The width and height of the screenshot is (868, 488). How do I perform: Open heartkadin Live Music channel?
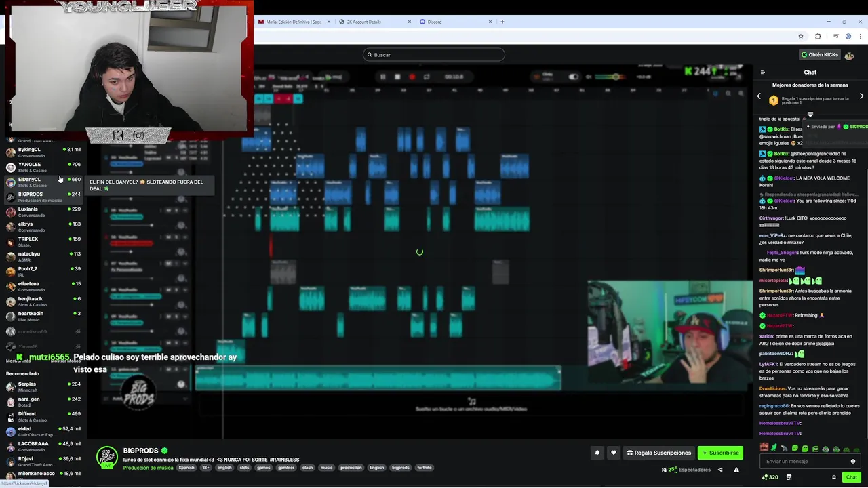[x=43, y=317]
